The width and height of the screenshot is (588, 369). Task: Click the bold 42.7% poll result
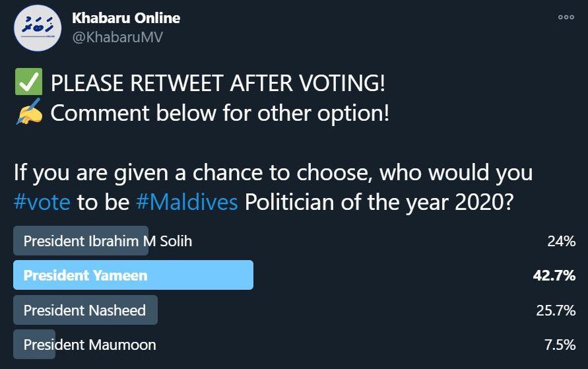click(x=554, y=275)
